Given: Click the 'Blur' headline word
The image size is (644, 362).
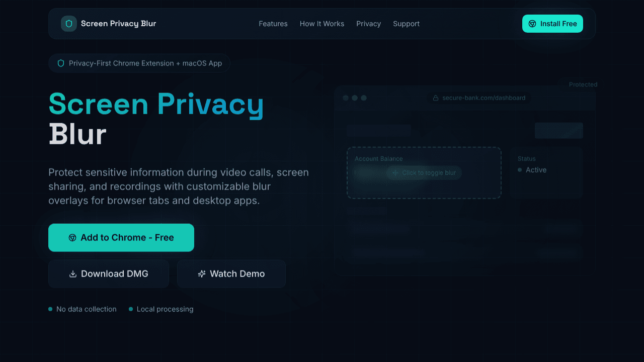Looking at the screenshot, I should click(77, 134).
